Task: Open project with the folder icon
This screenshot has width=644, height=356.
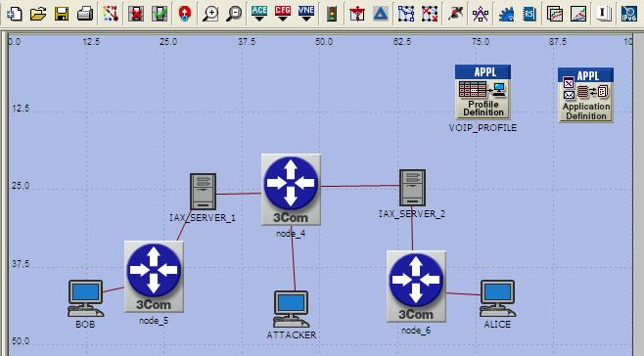Action: (38, 14)
